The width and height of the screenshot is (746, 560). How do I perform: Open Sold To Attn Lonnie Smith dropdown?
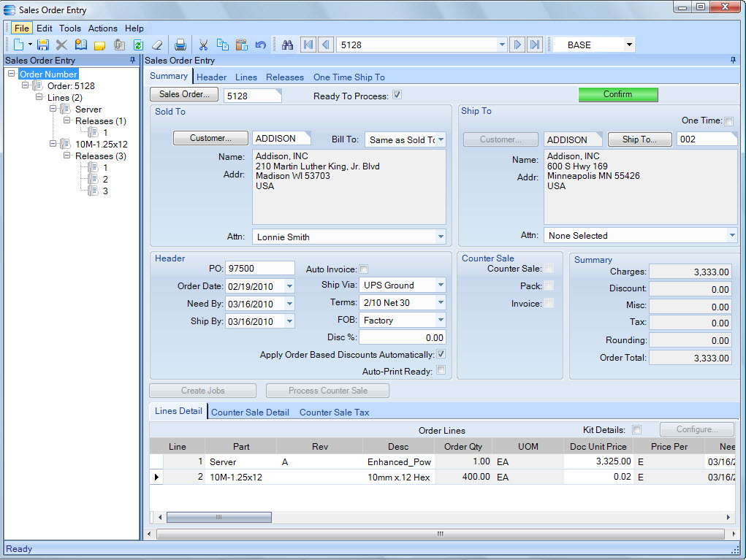click(441, 237)
